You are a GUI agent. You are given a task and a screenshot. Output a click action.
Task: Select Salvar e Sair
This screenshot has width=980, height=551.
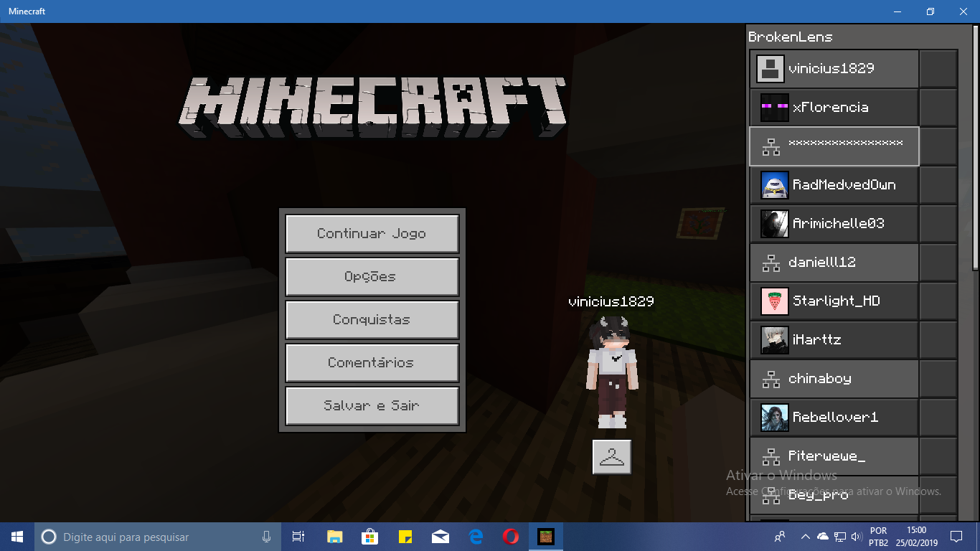click(x=372, y=406)
